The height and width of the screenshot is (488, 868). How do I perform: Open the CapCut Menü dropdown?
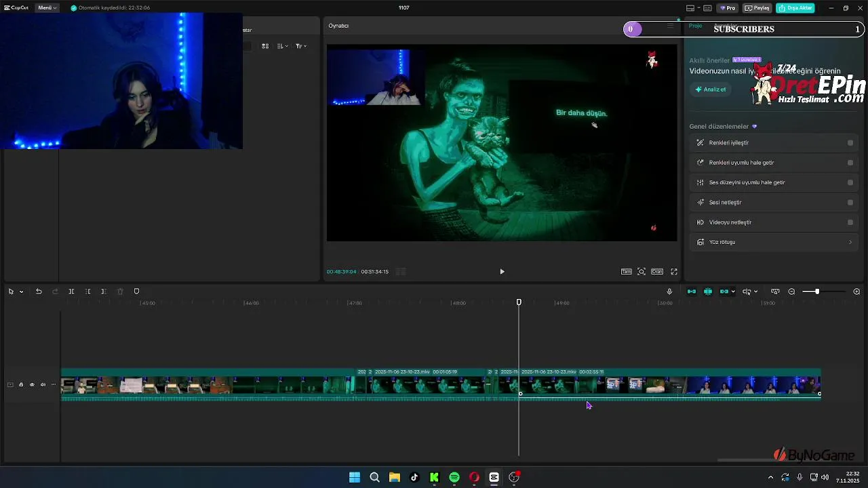pos(47,8)
